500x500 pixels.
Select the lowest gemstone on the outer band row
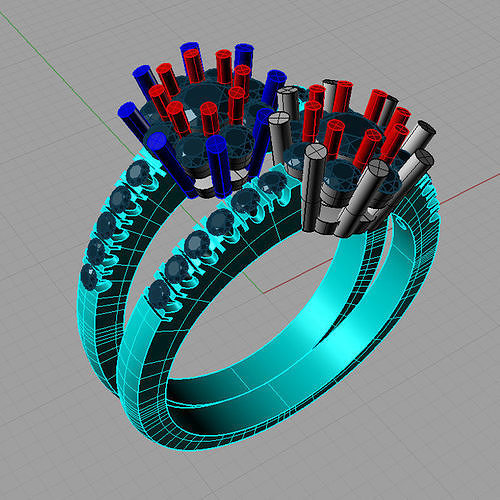coord(90,276)
